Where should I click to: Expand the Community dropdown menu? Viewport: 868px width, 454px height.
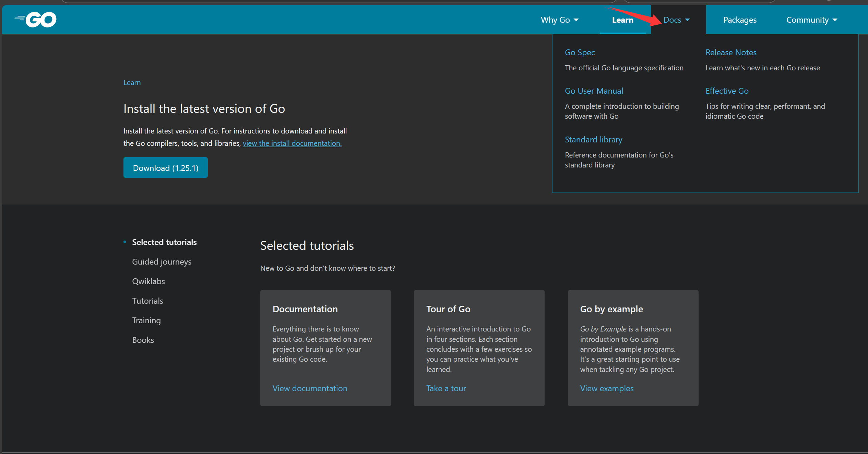point(811,20)
